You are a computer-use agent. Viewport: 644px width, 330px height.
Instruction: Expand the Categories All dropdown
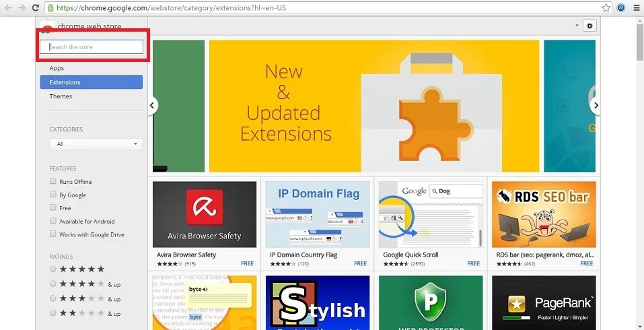point(96,144)
